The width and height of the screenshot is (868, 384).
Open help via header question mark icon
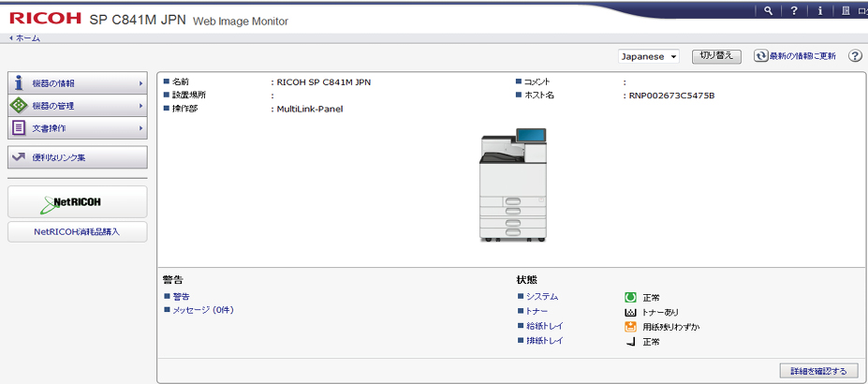click(793, 11)
